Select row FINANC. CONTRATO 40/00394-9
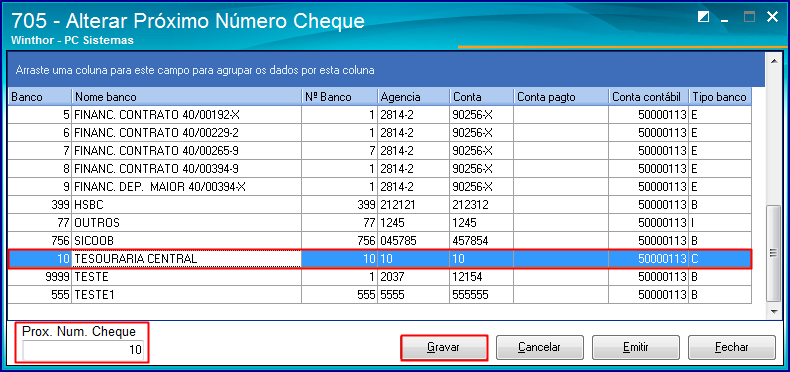Screen dimensions: 790x372 click(380, 169)
